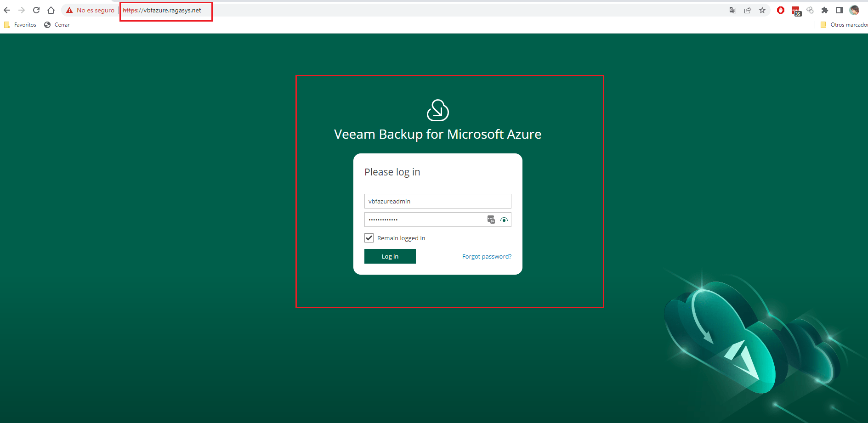Click the grey linked-circles extension icon
868x423 pixels.
tap(810, 10)
